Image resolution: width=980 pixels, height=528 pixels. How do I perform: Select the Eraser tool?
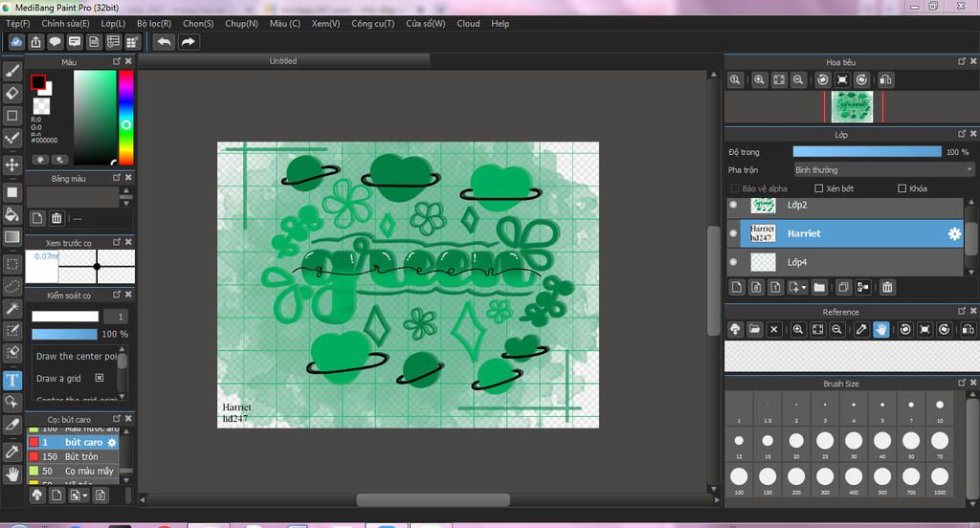click(11, 93)
